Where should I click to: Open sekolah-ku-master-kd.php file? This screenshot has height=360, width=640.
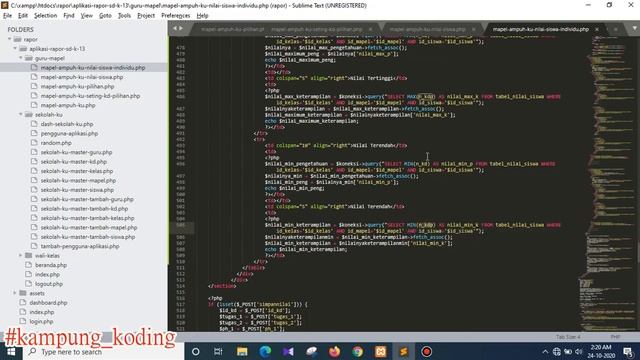click(73, 162)
